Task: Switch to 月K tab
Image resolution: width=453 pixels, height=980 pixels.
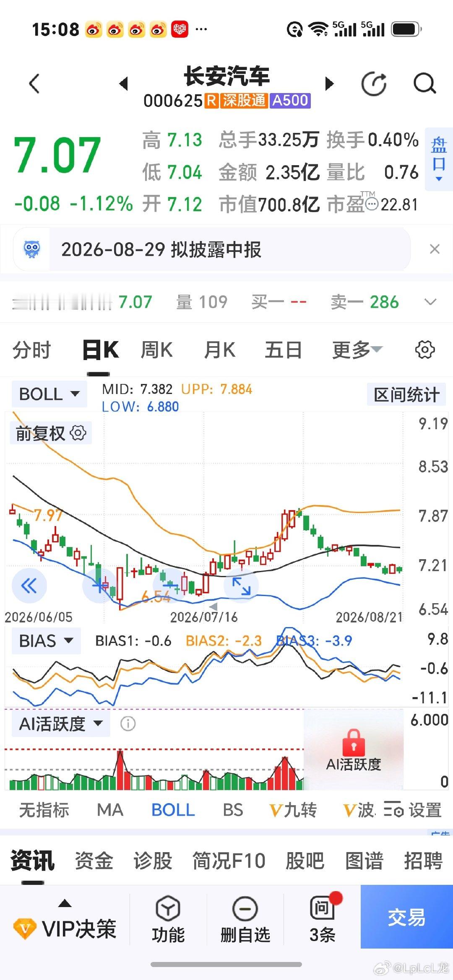Action: pos(220,350)
